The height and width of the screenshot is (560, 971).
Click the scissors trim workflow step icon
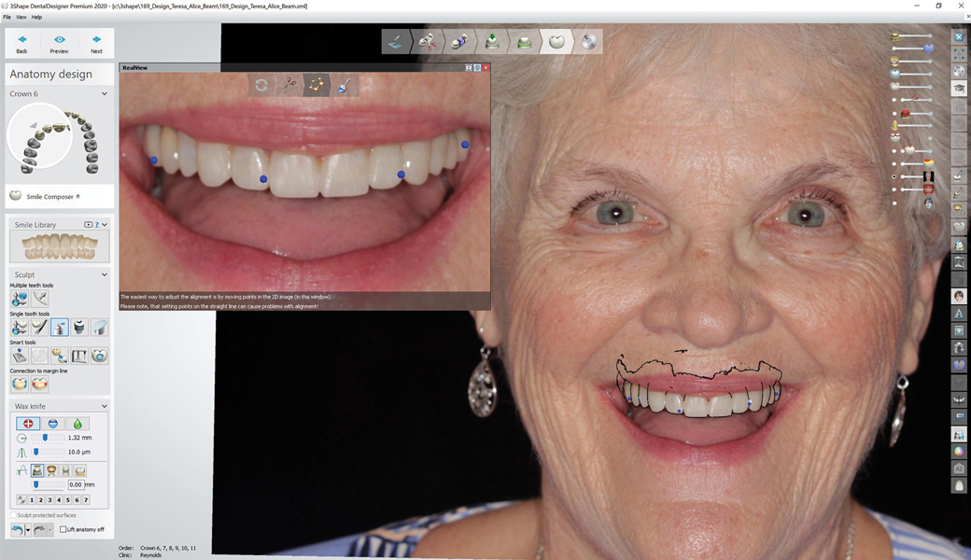tap(427, 41)
